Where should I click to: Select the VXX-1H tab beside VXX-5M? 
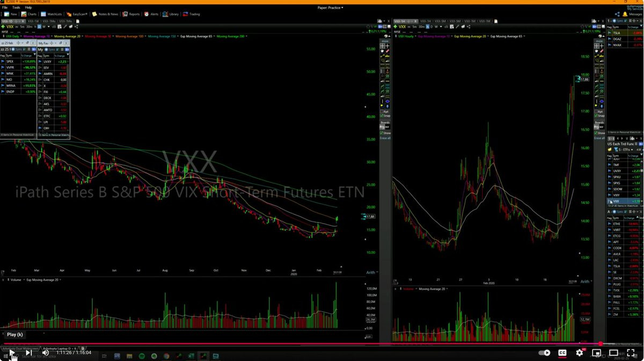pyautogui.click(x=426, y=21)
